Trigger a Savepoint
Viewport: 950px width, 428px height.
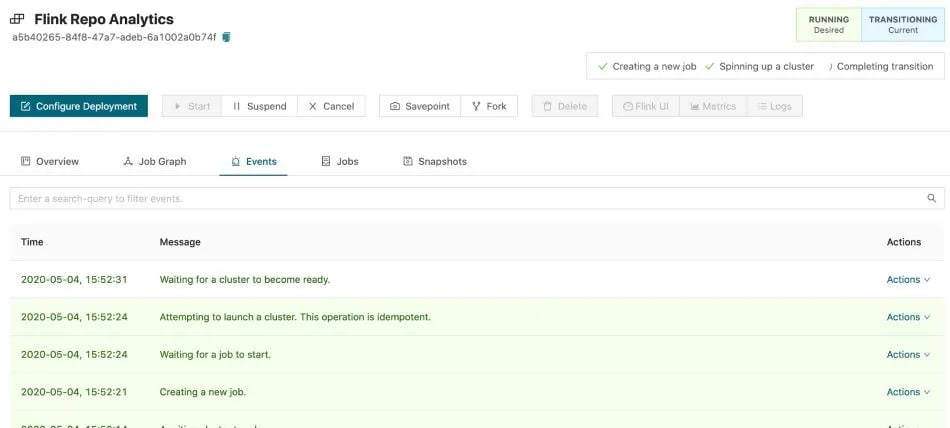coord(420,106)
